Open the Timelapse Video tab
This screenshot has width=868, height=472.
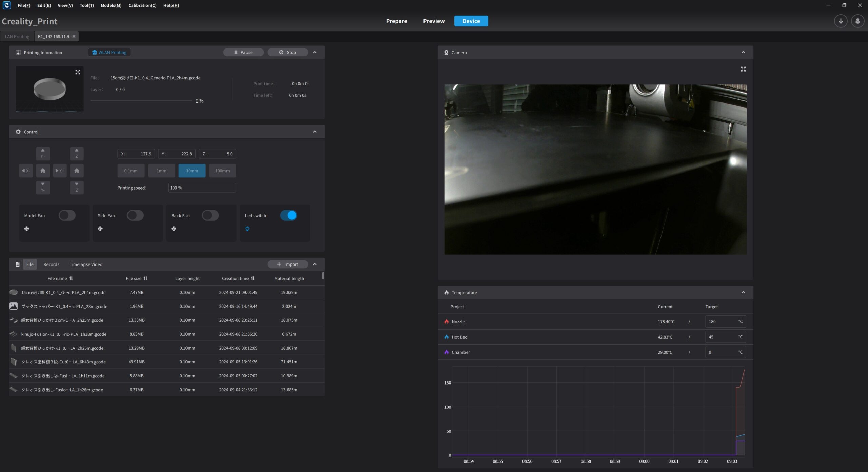(86, 264)
